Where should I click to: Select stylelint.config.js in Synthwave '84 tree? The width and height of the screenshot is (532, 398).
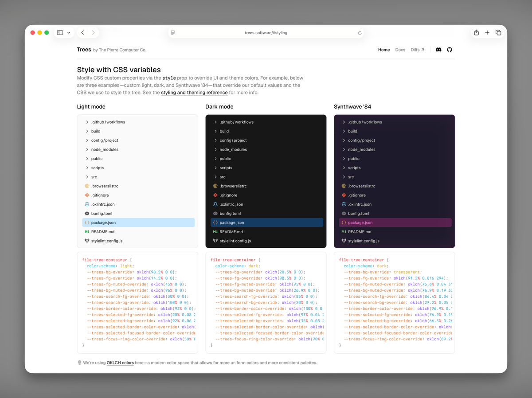pyautogui.click(x=395, y=241)
